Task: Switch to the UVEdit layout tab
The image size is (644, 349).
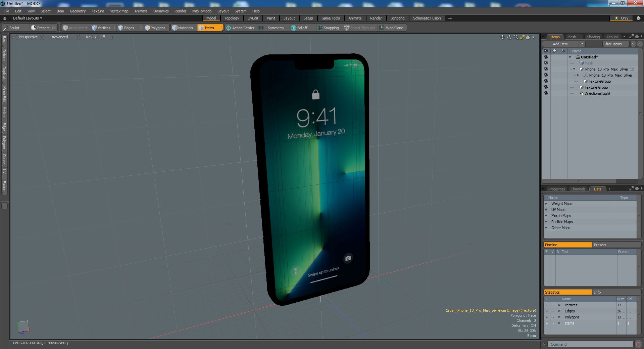Action: point(253,18)
